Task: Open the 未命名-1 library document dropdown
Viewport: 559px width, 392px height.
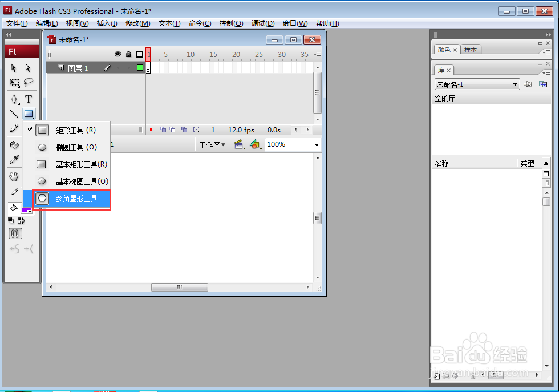Action: pyautogui.click(x=477, y=84)
